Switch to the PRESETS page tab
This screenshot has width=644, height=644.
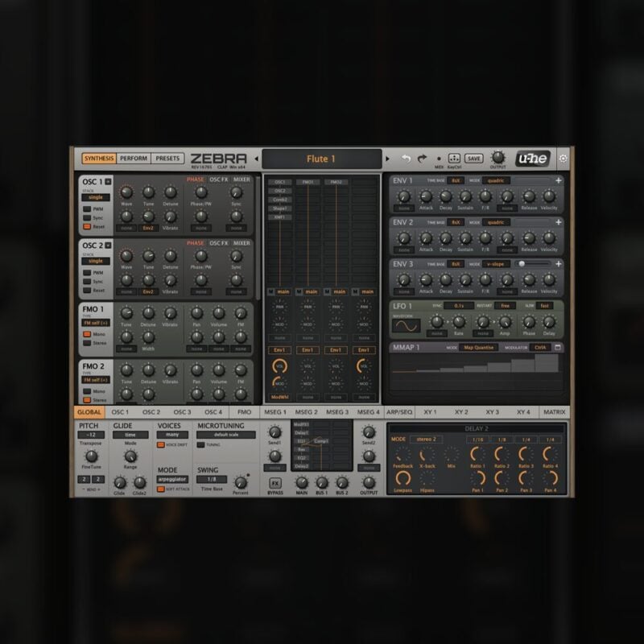pos(167,159)
